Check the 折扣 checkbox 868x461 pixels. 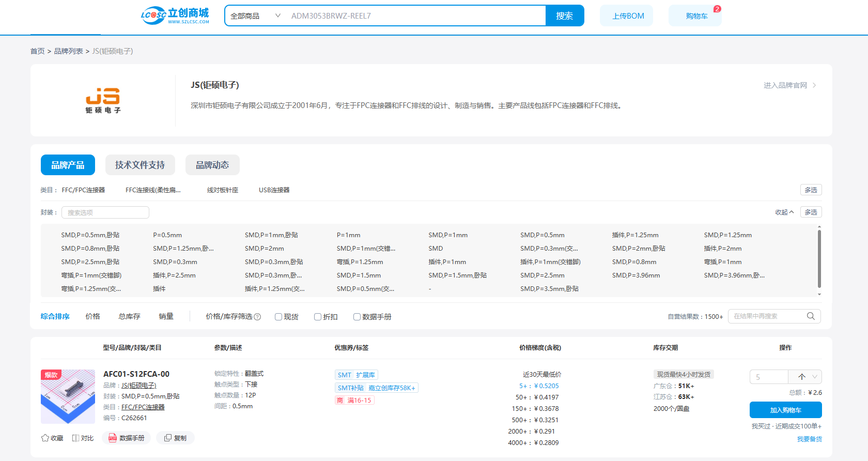(318, 317)
